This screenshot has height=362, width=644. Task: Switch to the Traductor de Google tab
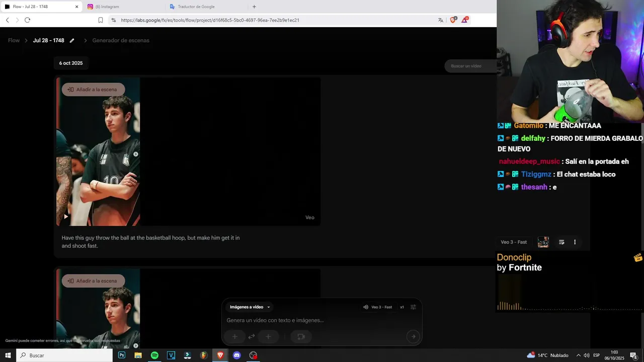pyautogui.click(x=206, y=7)
